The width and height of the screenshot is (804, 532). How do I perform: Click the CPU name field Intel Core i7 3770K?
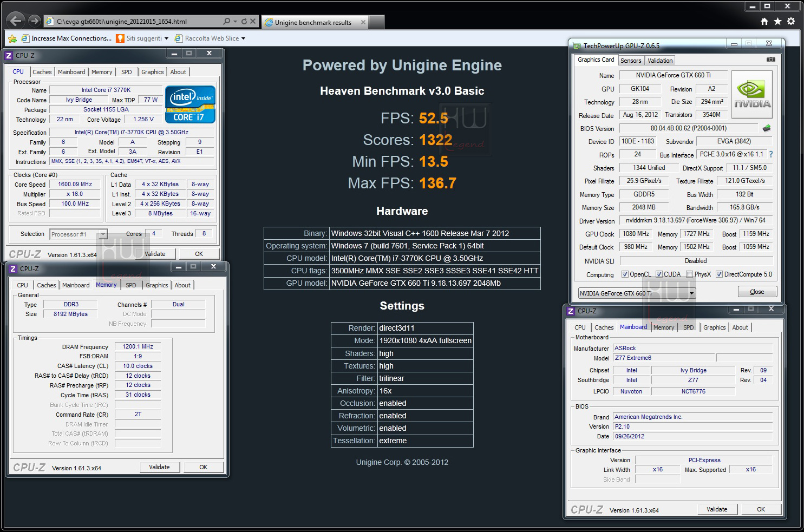(x=106, y=90)
